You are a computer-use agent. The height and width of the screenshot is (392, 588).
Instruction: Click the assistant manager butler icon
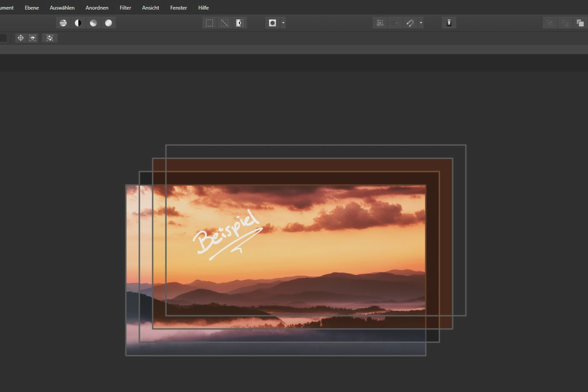pyautogui.click(x=449, y=23)
